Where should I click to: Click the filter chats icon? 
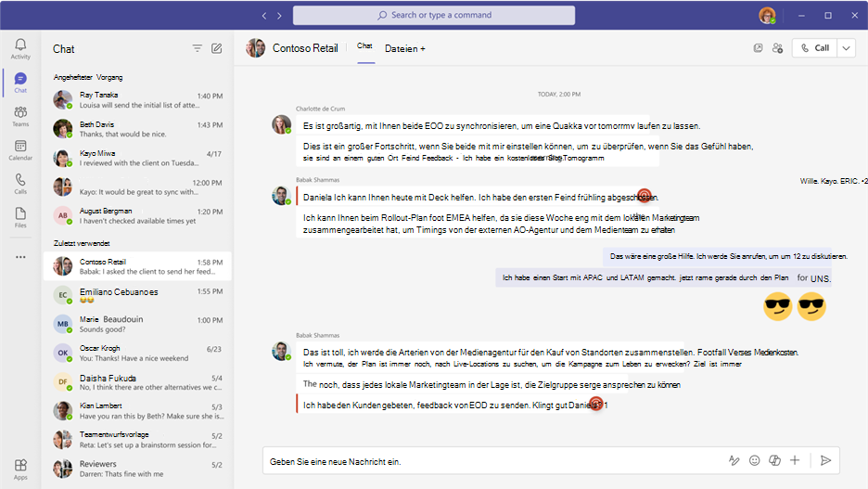pyautogui.click(x=198, y=49)
